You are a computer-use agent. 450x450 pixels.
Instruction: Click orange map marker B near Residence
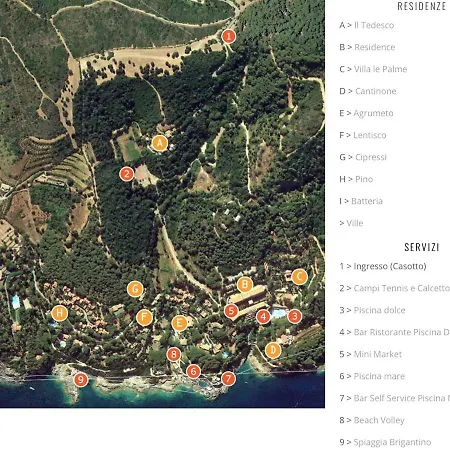point(245,284)
